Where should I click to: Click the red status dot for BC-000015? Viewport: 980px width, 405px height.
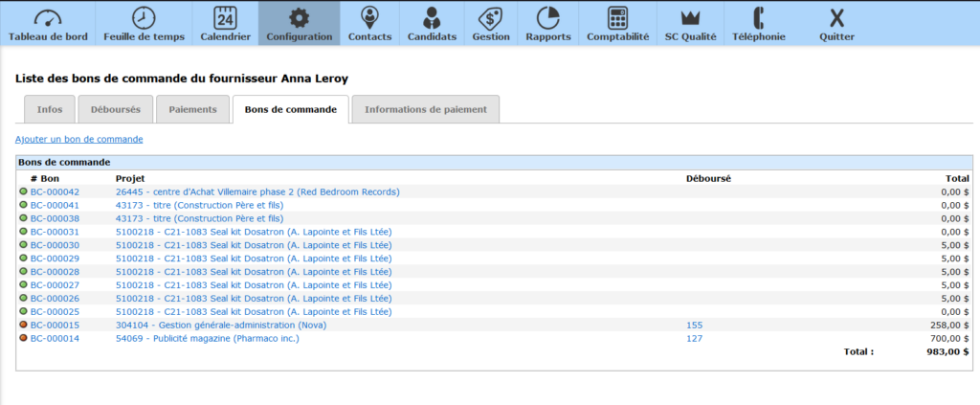[x=24, y=326]
